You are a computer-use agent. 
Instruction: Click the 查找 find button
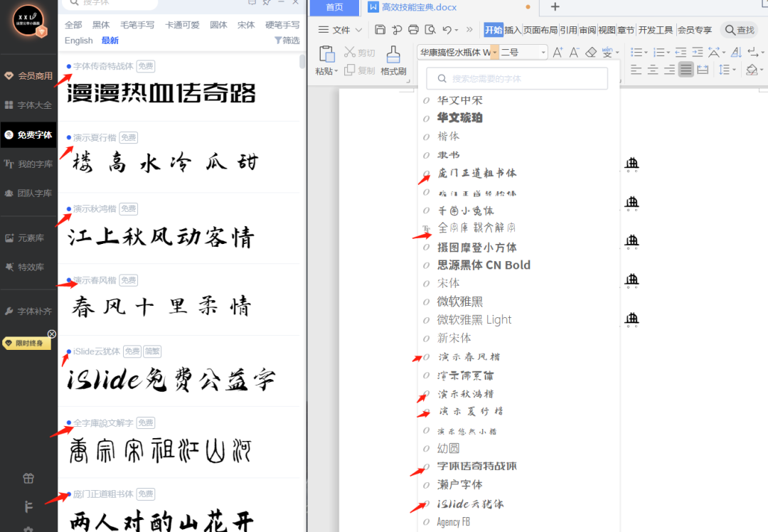click(x=740, y=30)
